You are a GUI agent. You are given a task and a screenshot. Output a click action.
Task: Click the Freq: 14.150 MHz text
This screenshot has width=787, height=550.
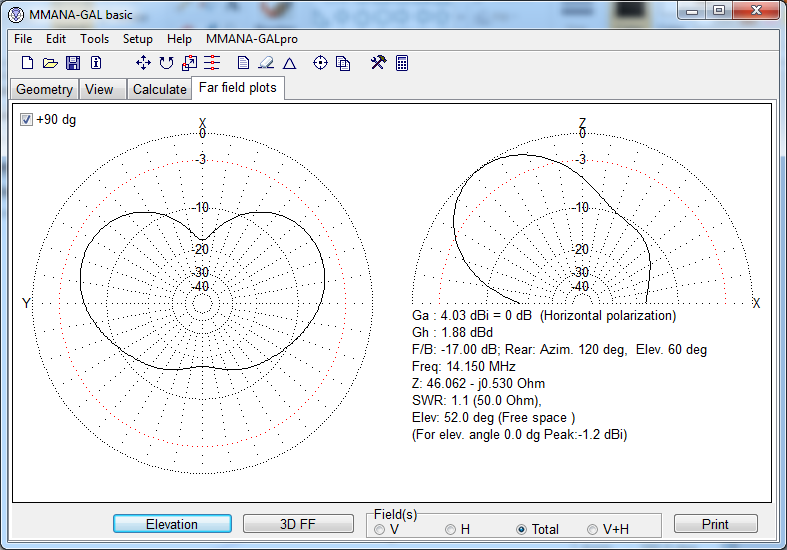pyautogui.click(x=463, y=367)
